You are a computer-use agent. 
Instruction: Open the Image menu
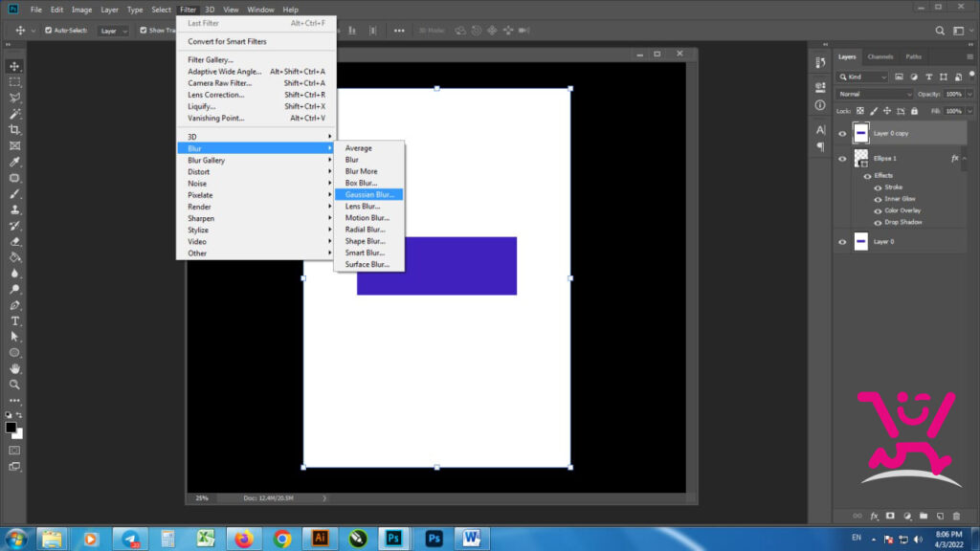(x=81, y=10)
